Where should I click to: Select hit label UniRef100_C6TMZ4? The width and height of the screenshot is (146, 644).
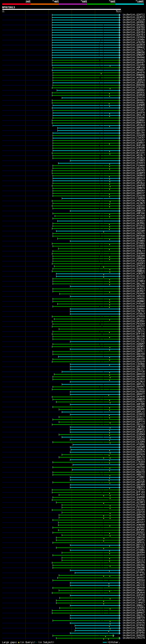pos(133,37)
